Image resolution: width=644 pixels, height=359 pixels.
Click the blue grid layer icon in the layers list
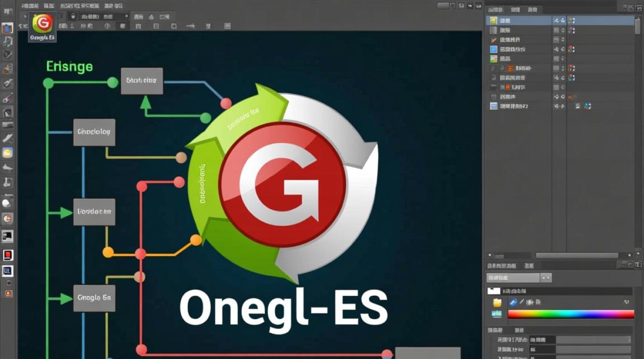(494, 48)
